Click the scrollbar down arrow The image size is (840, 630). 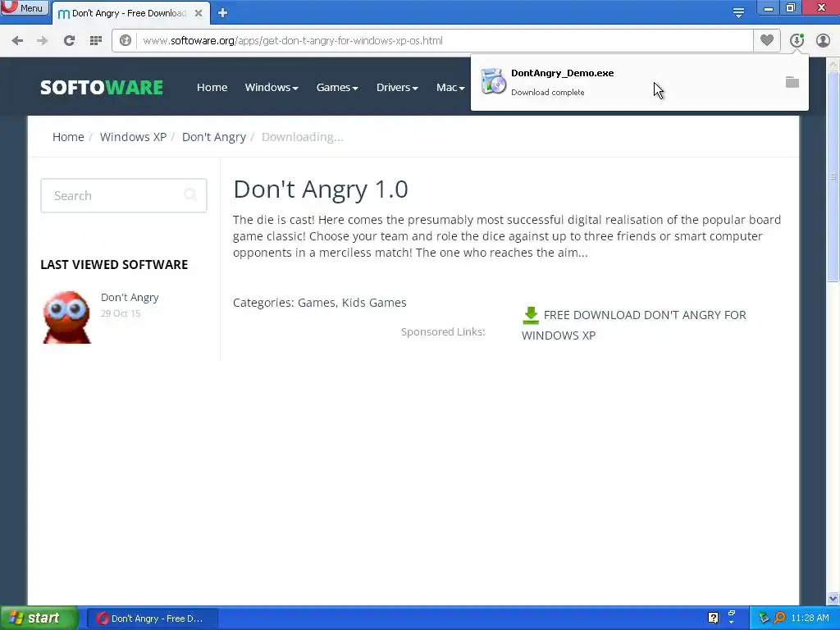point(833,598)
